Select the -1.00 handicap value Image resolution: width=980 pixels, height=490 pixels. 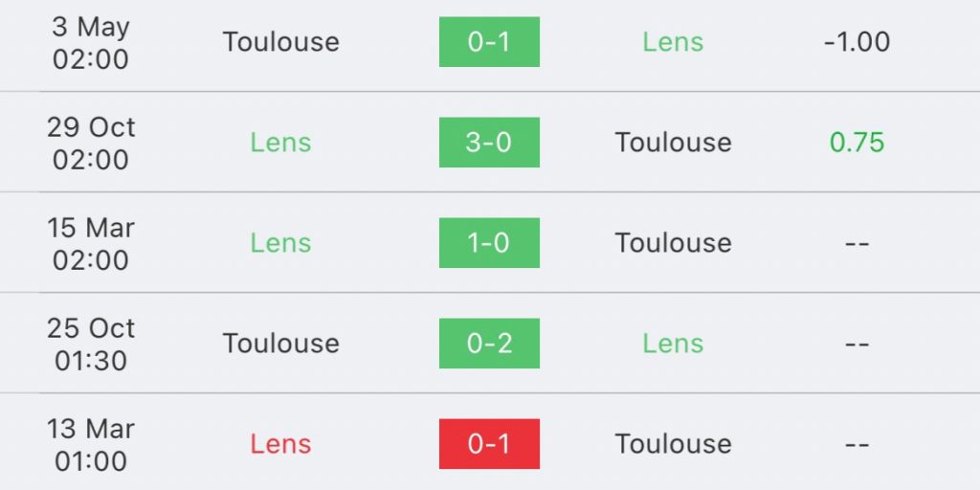coord(857,42)
